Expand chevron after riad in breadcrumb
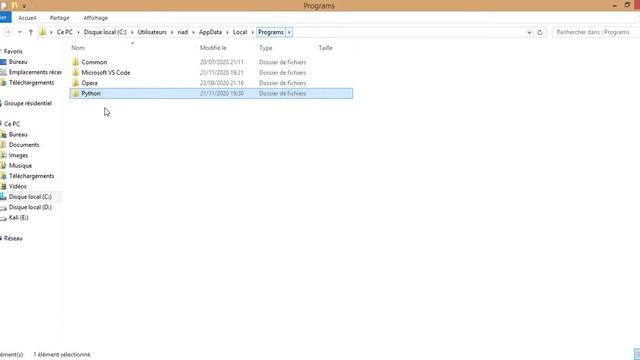The width and height of the screenshot is (640, 360). 193,32
